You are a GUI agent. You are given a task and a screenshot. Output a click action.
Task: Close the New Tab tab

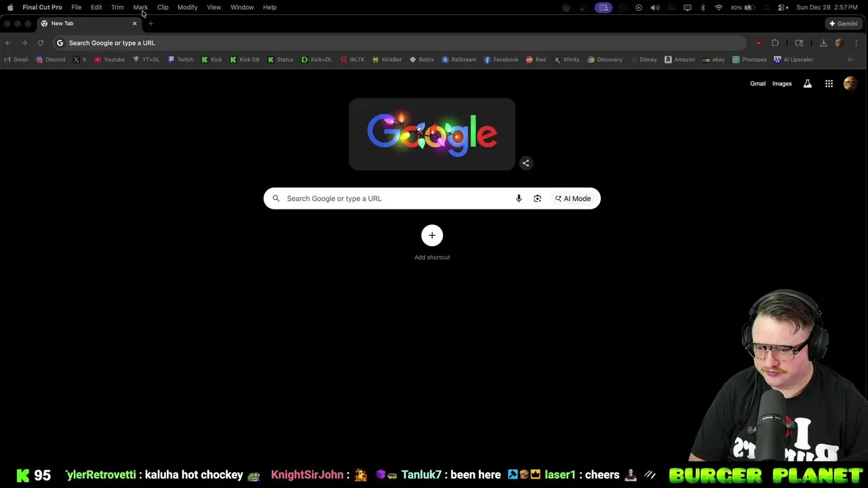tap(134, 24)
